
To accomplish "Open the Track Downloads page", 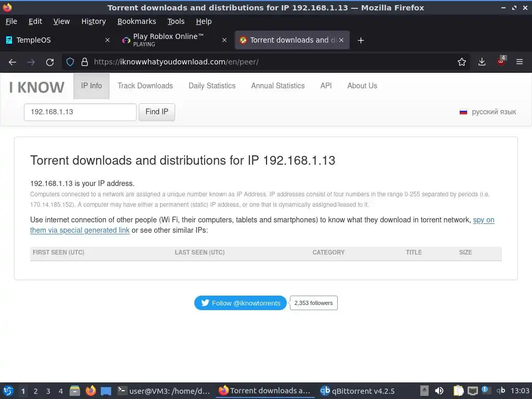I will point(145,86).
